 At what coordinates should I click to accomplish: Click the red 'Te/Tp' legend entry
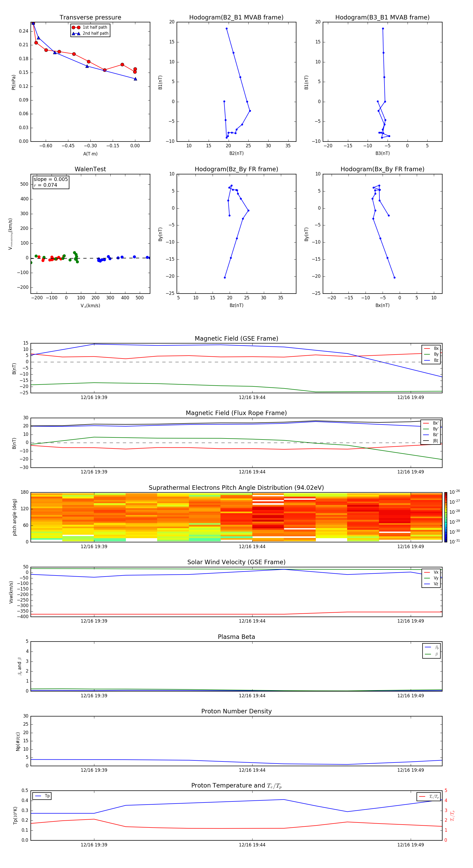[x=429, y=796]
